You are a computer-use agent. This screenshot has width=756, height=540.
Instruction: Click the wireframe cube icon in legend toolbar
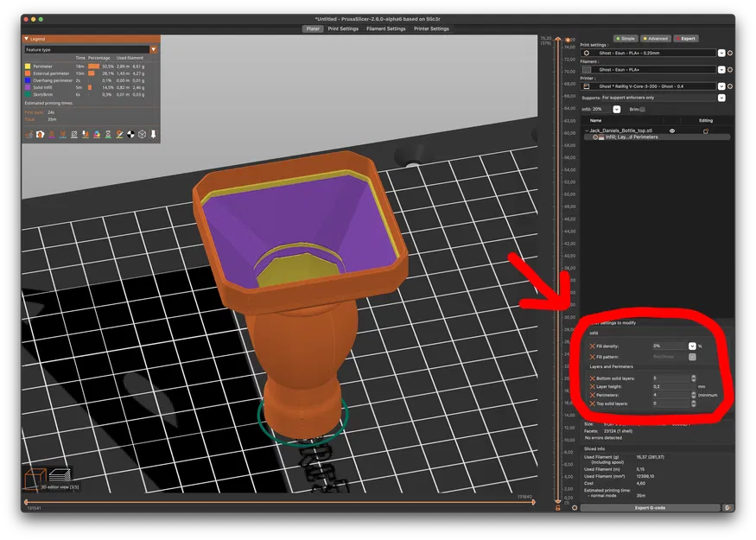143,135
